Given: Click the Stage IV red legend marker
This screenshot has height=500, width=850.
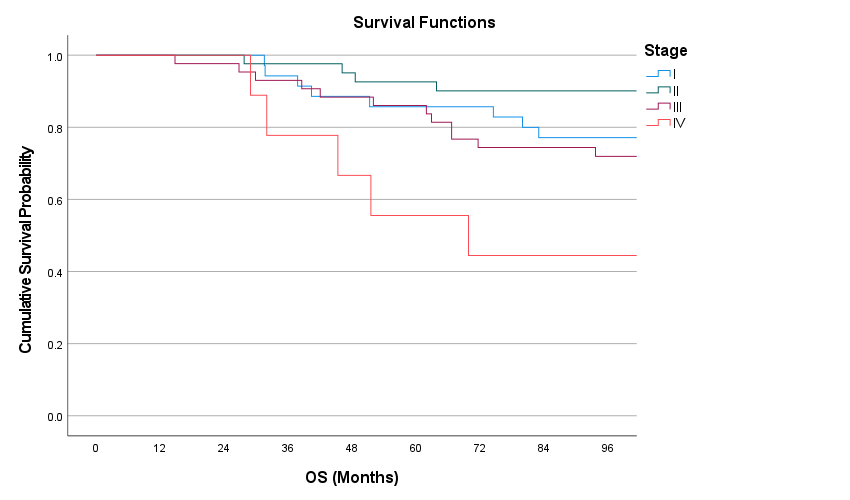Looking at the screenshot, I should point(658,123).
